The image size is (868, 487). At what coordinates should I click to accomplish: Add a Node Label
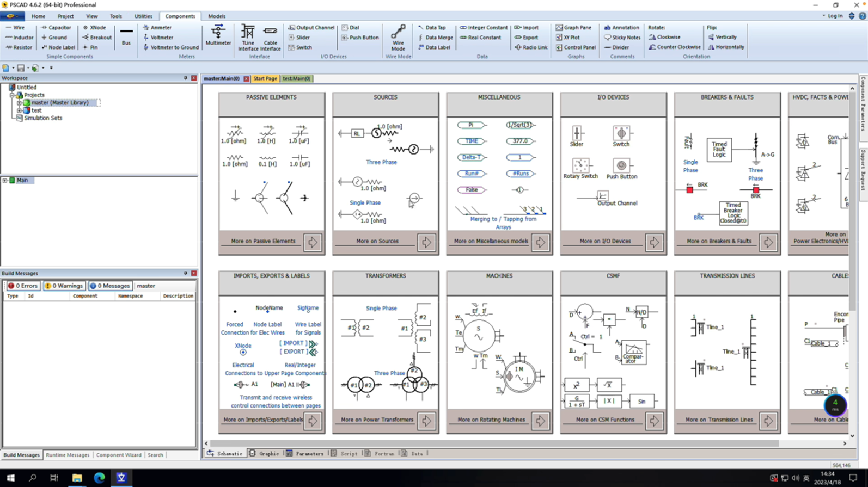pos(58,47)
